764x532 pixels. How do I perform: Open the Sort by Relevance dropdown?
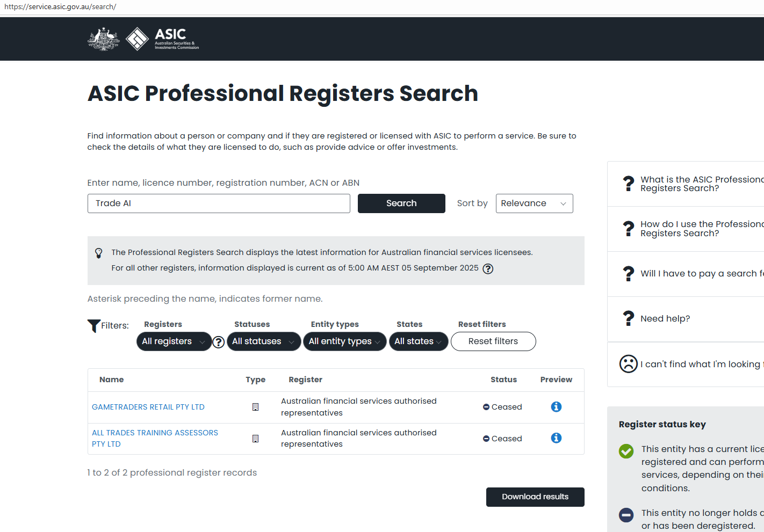point(534,203)
